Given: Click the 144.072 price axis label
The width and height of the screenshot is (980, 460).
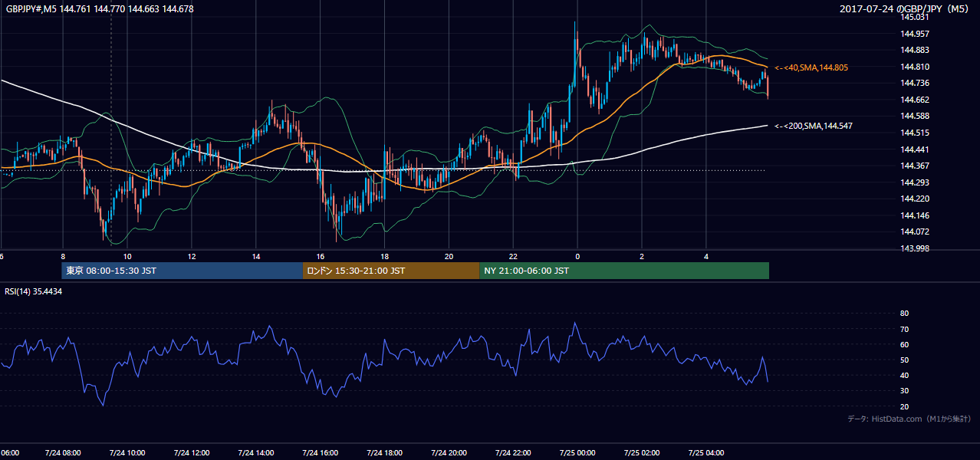Looking at the screenshot, I should [915, 232].
